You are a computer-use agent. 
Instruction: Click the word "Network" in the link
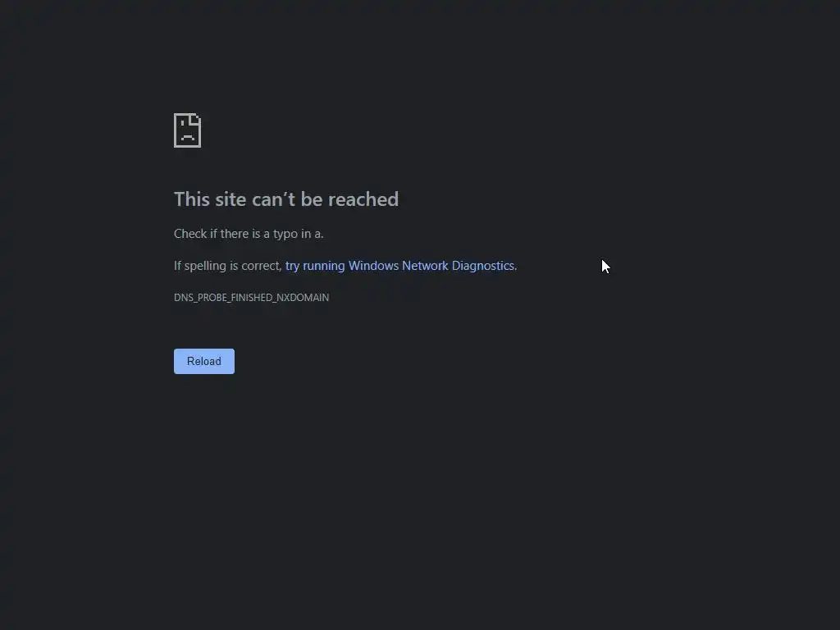(x=425, y=266)
